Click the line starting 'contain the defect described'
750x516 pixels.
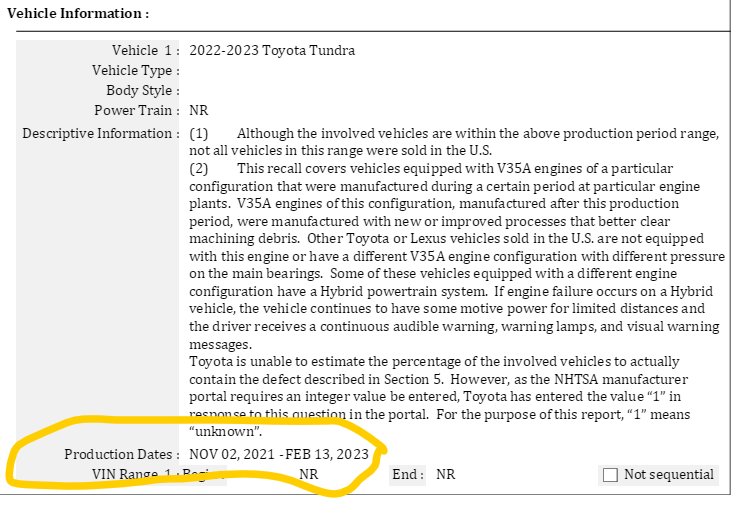[x=438, y=379]
